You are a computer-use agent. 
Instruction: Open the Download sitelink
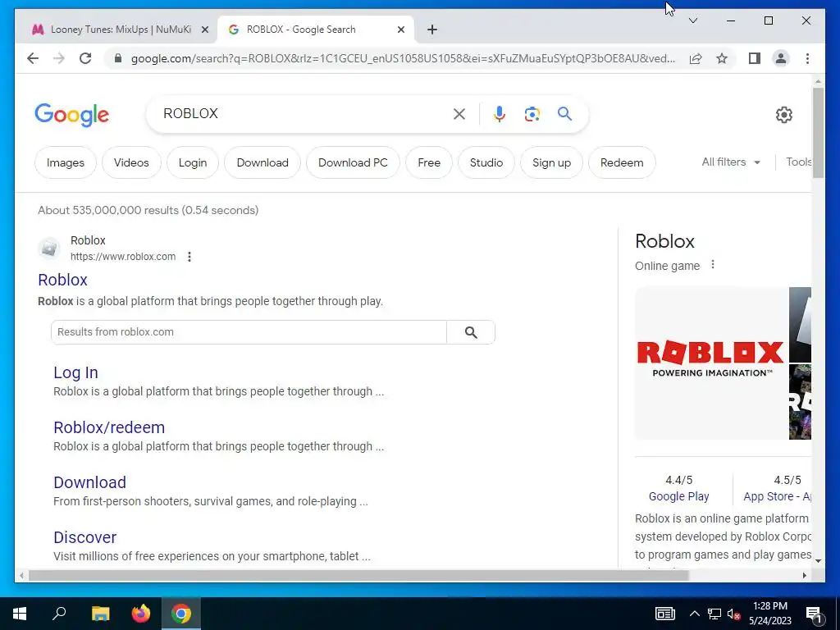(90, 482)
